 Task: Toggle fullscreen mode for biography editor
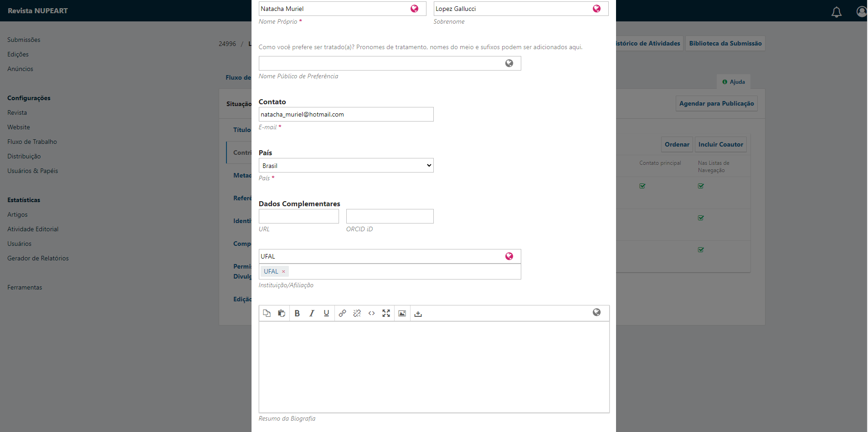(x=386, y=313)
